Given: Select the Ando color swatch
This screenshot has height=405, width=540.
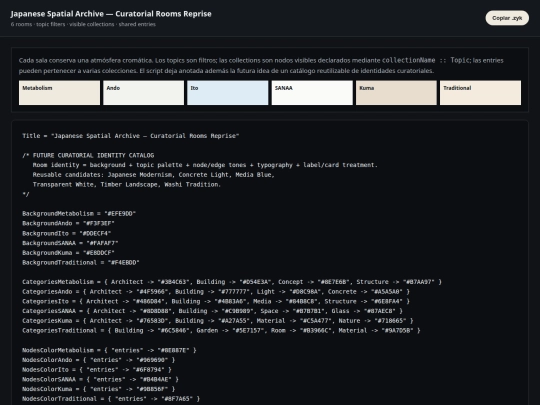Looking at the screenshot, I should [x=144, y=93].
